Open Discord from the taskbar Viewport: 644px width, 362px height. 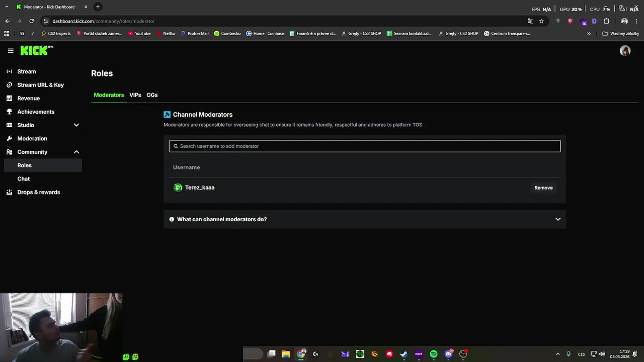(x=449, y=354)
